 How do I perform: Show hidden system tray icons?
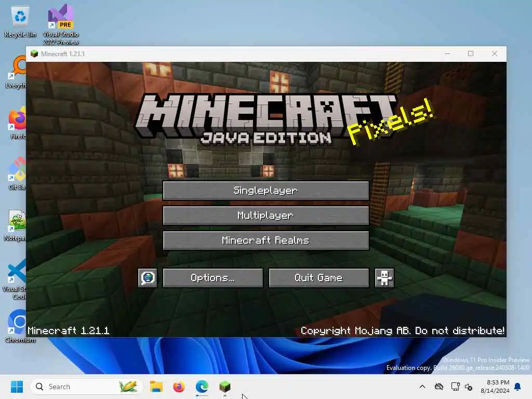pyautogui.click(x=422, y=387)
